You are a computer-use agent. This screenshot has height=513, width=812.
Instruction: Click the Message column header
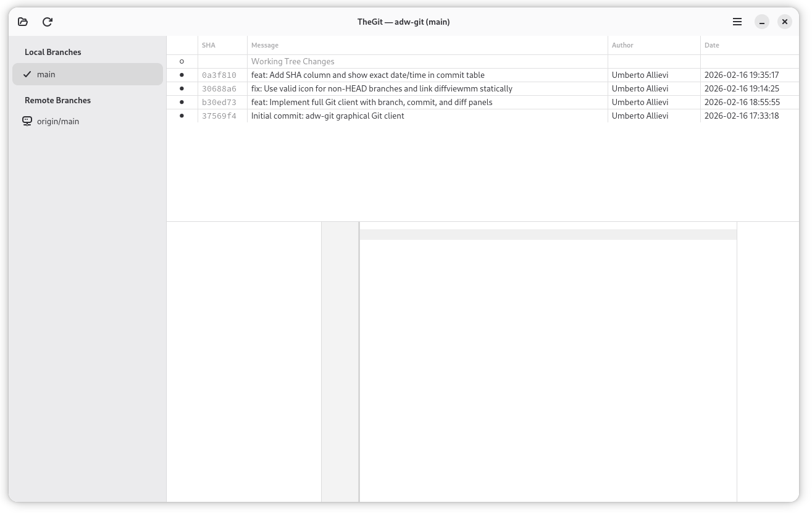pos(265,45)
